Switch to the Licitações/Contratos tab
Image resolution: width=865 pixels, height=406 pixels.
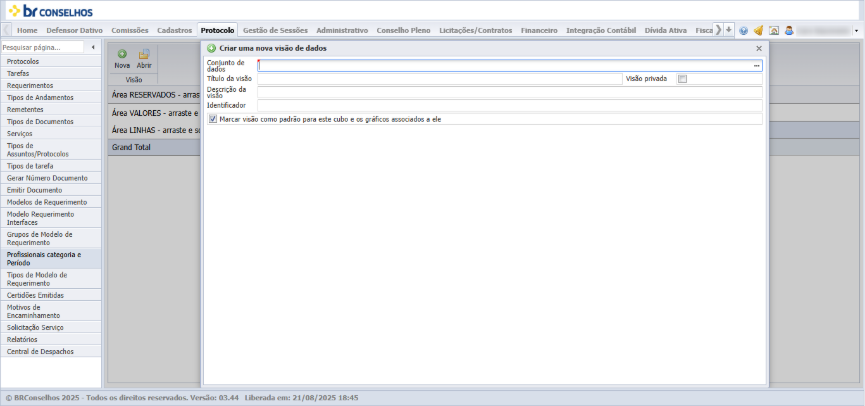tap(476, 30)
